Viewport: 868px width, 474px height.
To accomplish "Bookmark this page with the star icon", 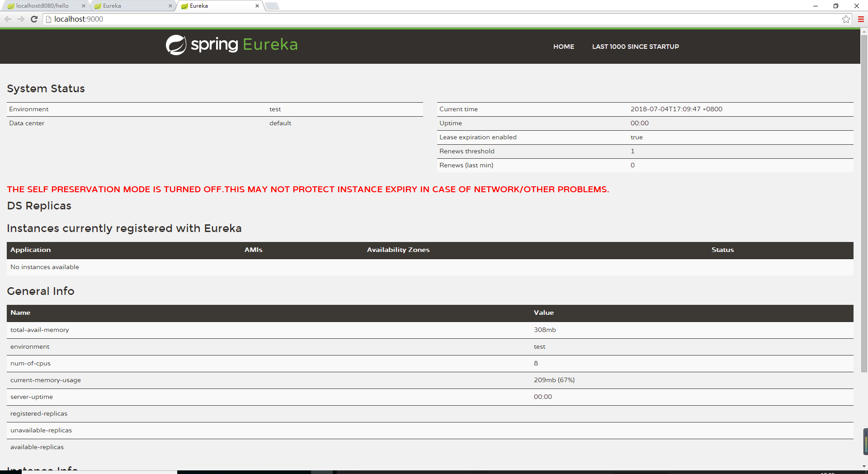I will pos(846,19).
